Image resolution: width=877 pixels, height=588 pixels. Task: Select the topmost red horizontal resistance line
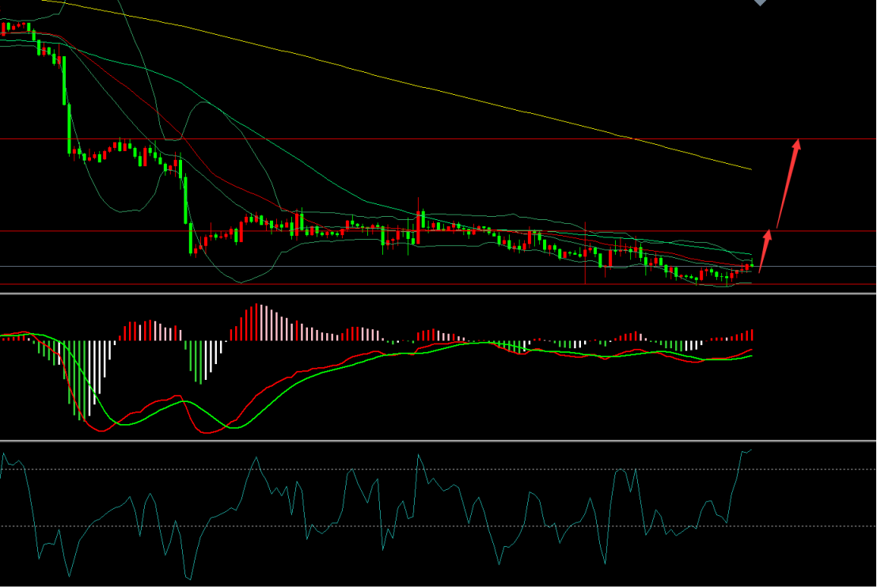[438, 138]
